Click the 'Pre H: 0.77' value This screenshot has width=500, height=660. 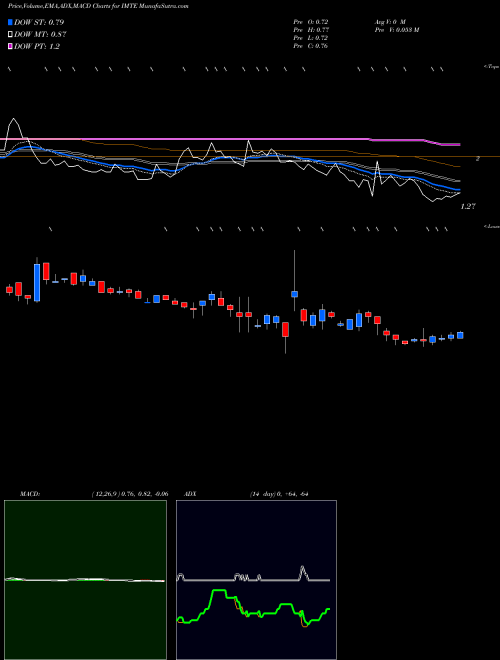311,30
